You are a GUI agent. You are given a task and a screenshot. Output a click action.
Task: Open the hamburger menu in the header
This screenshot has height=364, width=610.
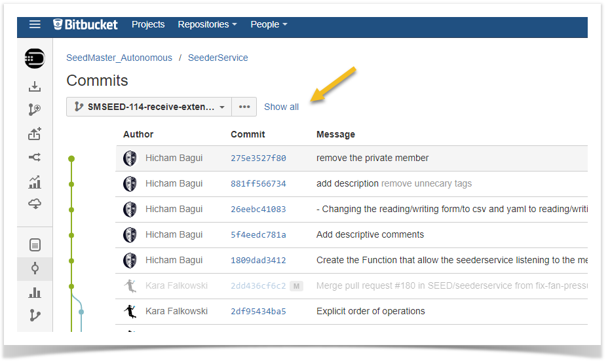pos(35,24)
